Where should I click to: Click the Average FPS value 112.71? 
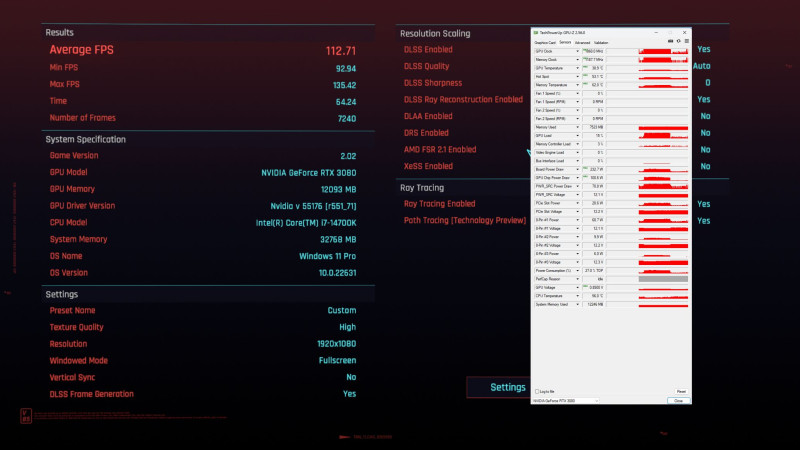[341, 51]
